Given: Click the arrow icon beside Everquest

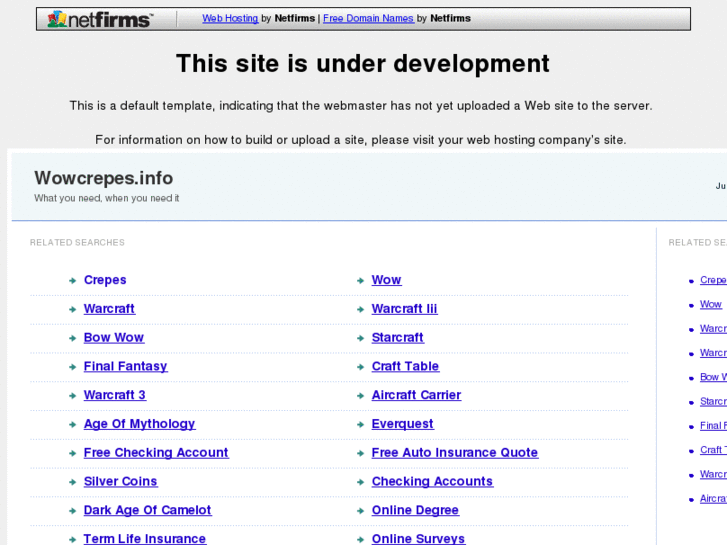Looking at the screenshot, I should (x=360, y=424).
